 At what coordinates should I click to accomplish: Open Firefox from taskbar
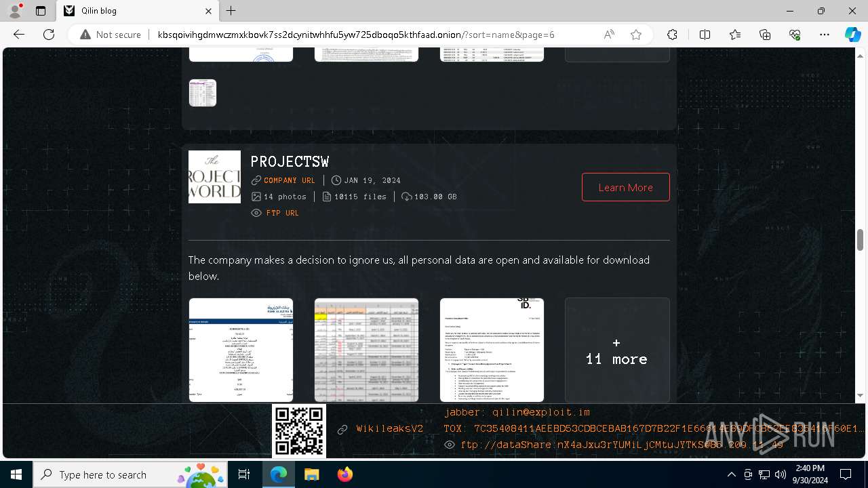pyautogui.click(x=345, y=474)
